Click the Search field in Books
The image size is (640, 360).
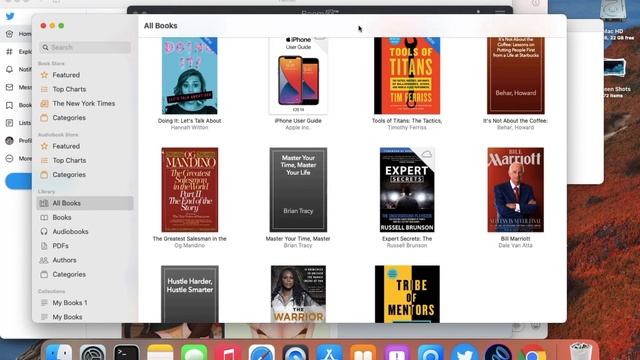85,47
